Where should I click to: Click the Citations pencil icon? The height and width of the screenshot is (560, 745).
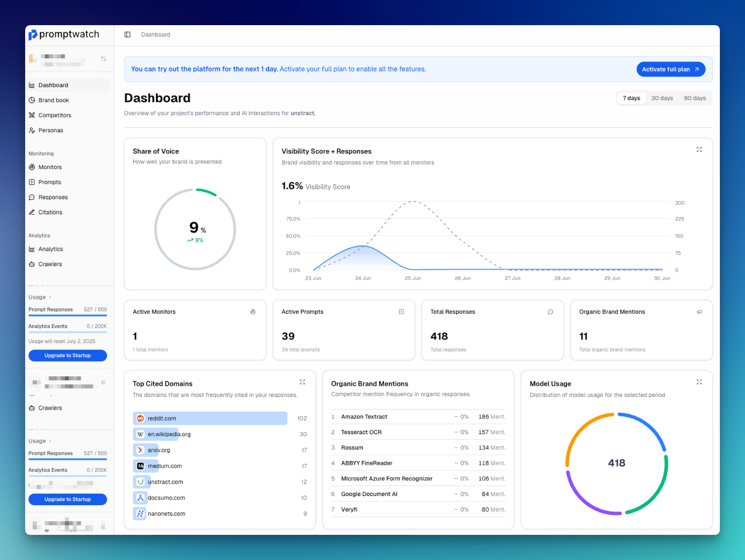click(x=32, y=212)
